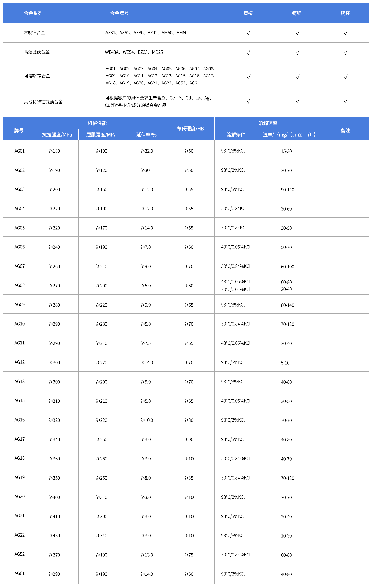
Task: Click the 备注 column header
Action: pyautogui.click(x=345, y=131)
